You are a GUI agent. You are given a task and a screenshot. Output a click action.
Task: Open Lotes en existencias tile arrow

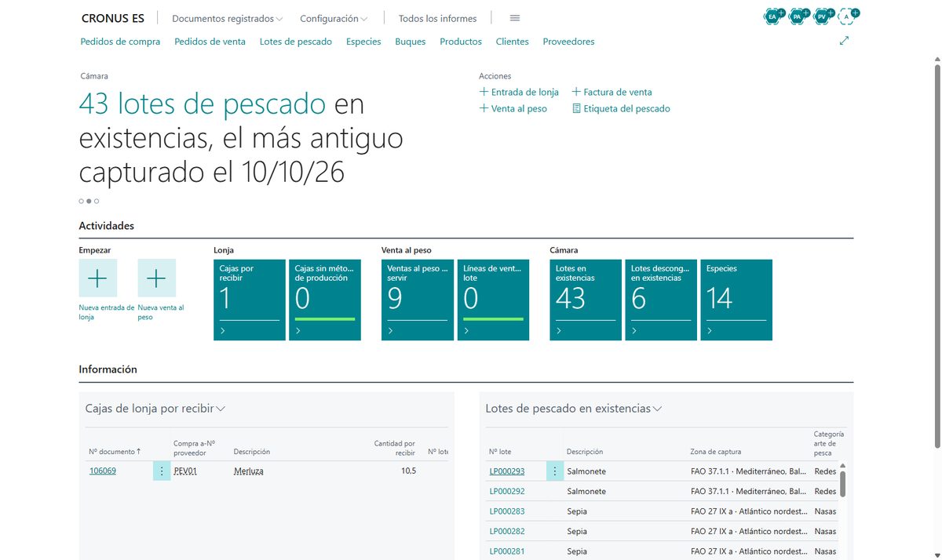click(x=559, y=331)
